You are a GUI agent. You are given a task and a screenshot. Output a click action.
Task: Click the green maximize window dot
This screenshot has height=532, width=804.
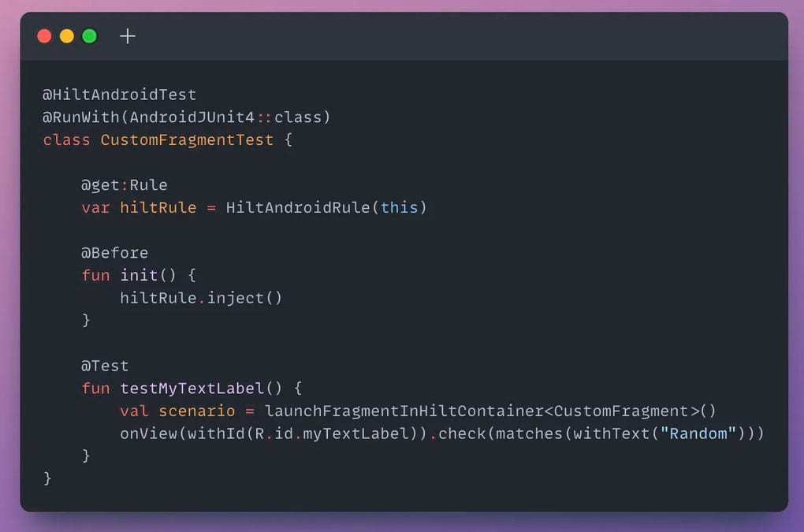pos(90,36)
